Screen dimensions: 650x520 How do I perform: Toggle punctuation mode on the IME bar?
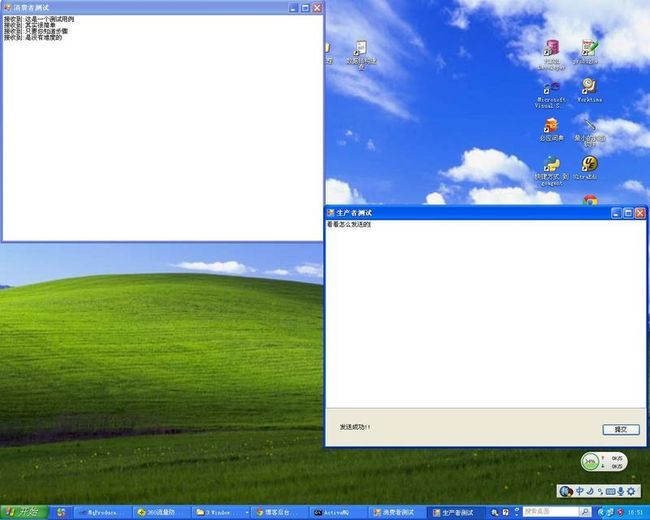coord(600,492)
